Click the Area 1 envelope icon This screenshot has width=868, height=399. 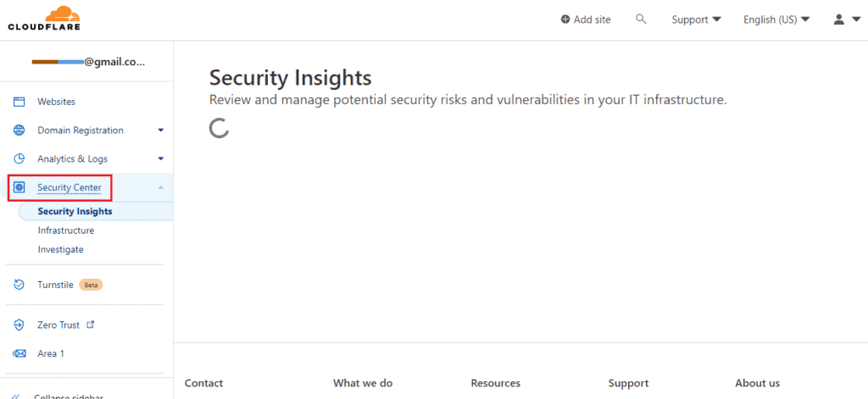tap(19, 353)
